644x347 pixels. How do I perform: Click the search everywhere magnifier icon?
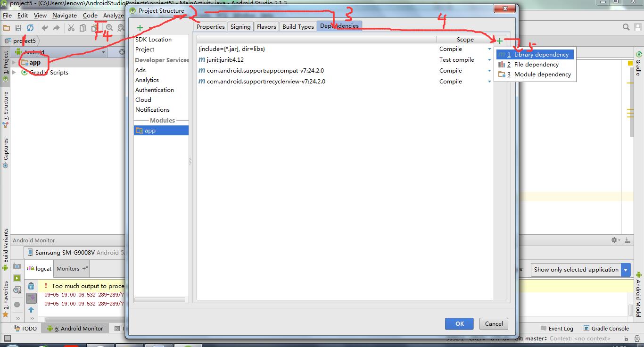tap(626, 27)
